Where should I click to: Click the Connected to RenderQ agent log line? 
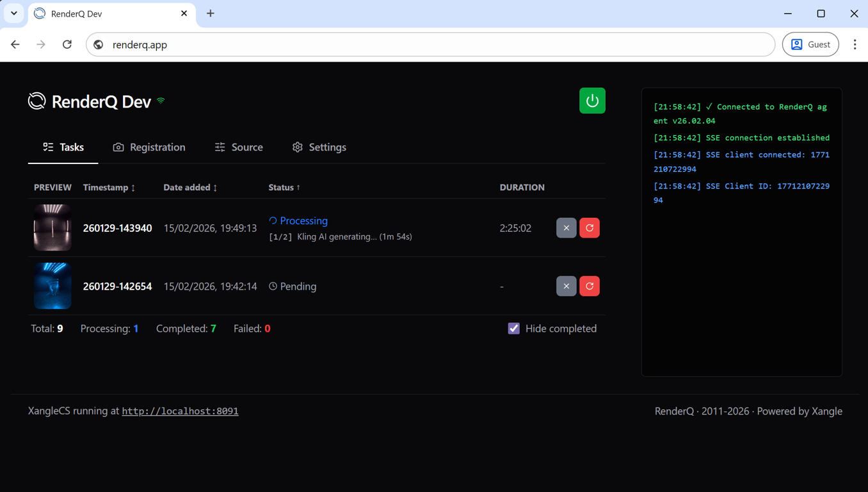741,114
